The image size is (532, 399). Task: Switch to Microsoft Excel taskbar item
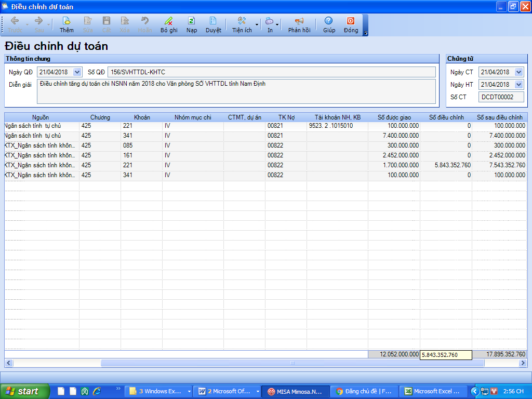[433, 392]
